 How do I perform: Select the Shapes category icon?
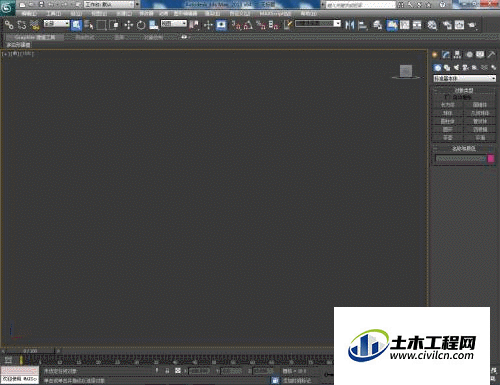tap(447, 68)
